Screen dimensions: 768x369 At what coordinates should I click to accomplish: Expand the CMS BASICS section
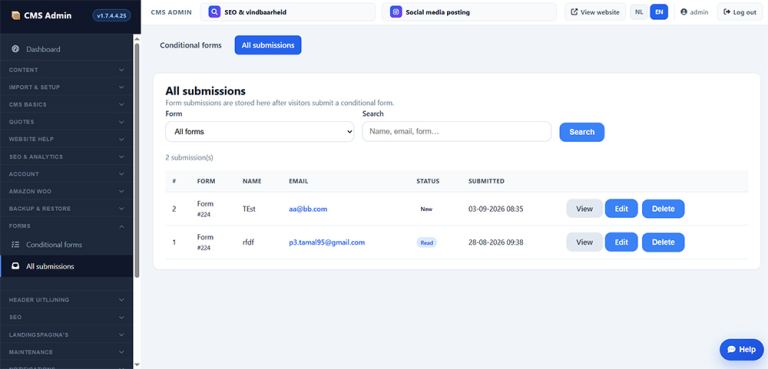tap(67, 105)
